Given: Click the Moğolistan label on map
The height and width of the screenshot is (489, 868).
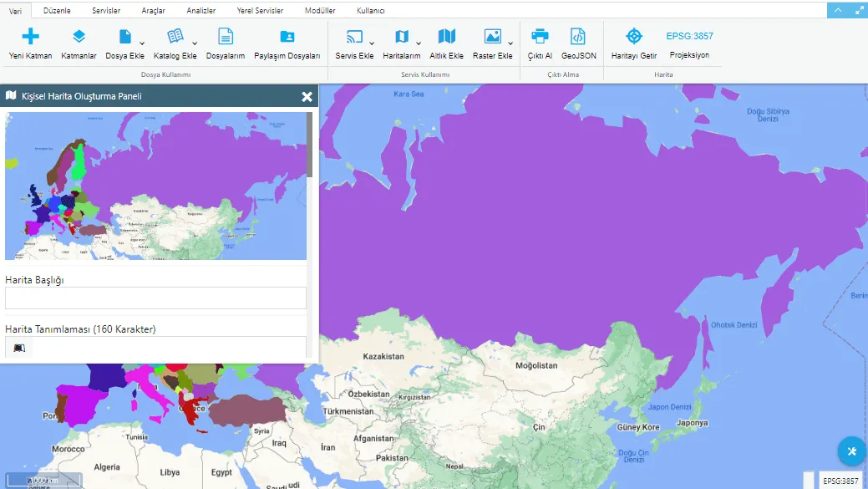Looking at the screenshot, I should tap(536, 365).
